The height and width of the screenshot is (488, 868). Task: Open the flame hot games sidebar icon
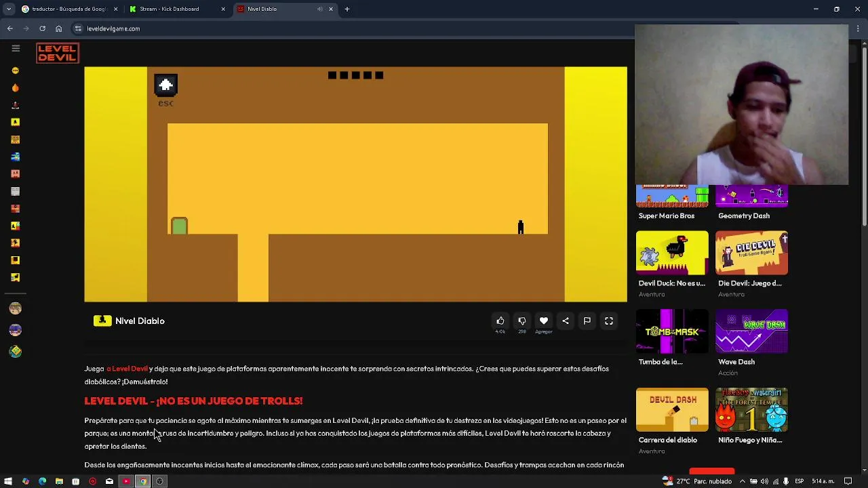16,87
